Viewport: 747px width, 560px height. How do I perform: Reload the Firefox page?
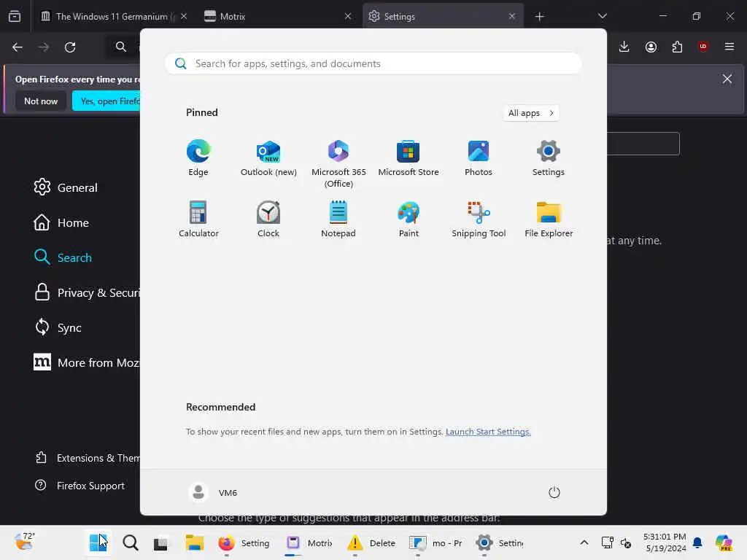[70, 47]
